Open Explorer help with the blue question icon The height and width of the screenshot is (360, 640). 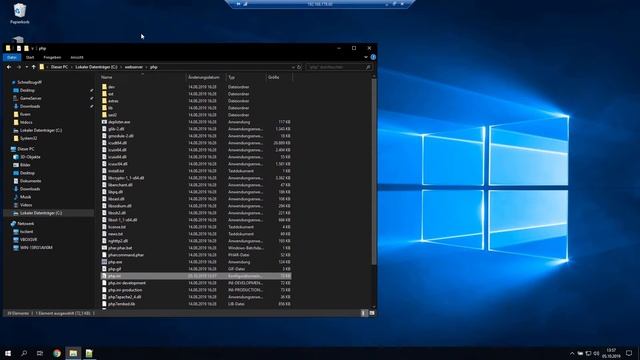coord(373,58)
